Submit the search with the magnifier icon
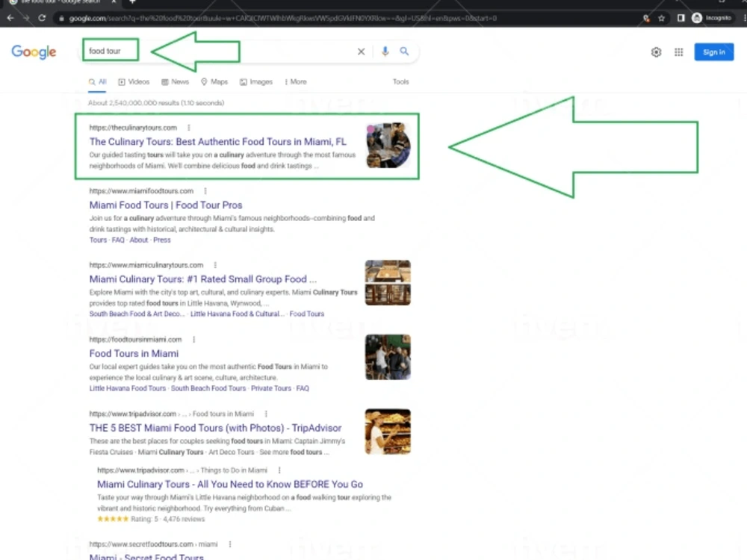Image resolution: width=747 pixels, height=560 pixels. 404,51
